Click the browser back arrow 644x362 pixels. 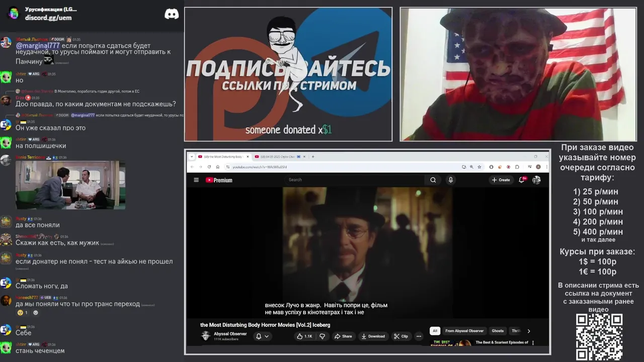192,167
